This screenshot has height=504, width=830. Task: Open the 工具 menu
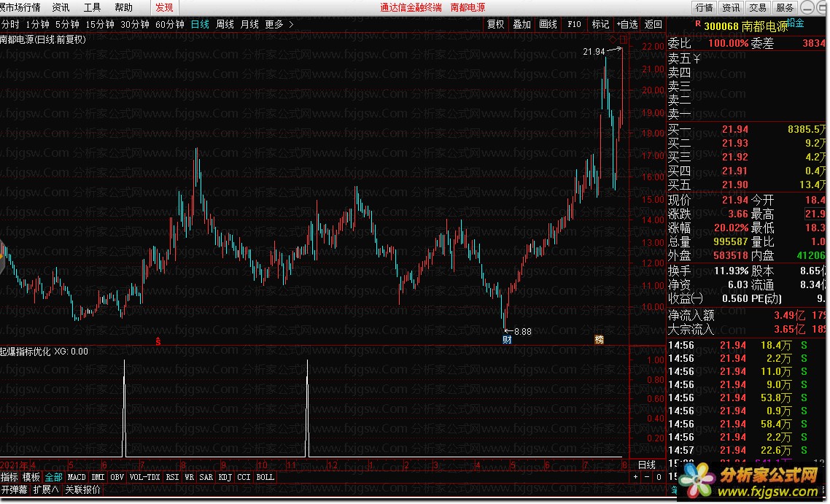click(x=92, y=7)
